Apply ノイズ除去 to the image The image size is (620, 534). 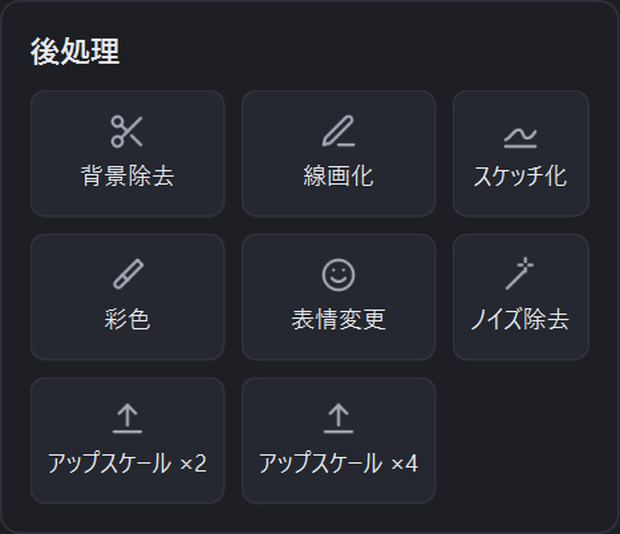521,297
